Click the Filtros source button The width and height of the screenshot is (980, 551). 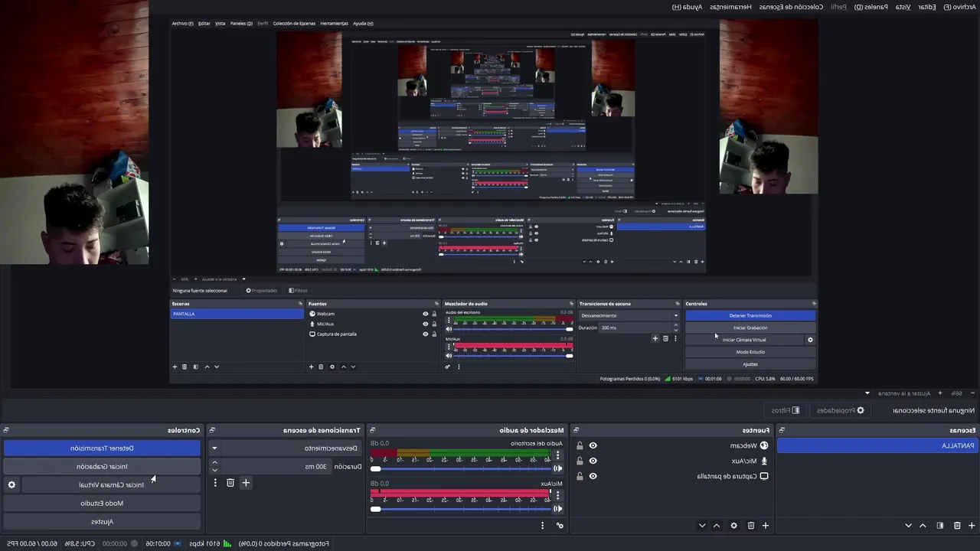786,410
